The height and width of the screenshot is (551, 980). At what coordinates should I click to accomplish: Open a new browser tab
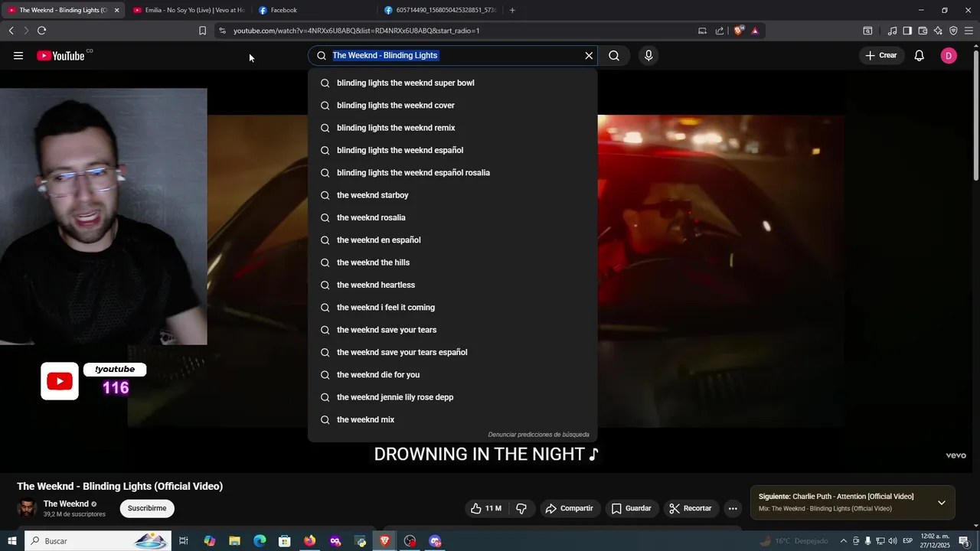(512, 10)
